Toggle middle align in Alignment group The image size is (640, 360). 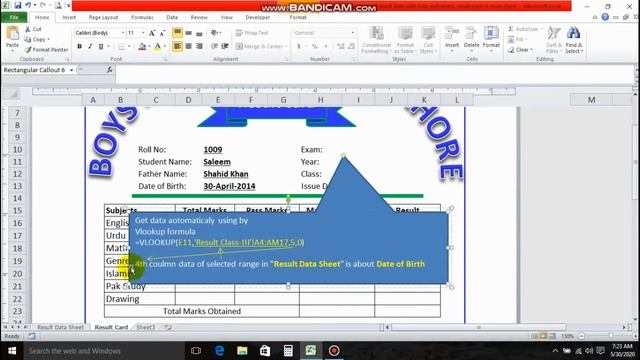188,33
